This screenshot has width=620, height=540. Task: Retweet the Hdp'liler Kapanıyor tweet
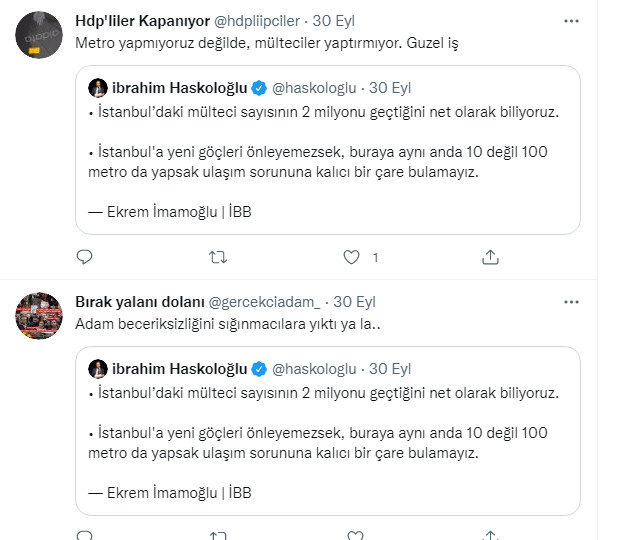pos(217,257)
